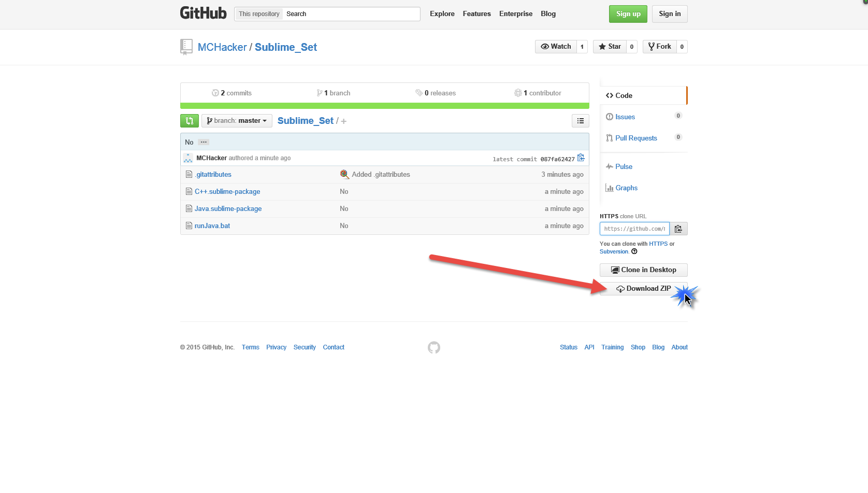View the 2 commits history

[232, 93]
